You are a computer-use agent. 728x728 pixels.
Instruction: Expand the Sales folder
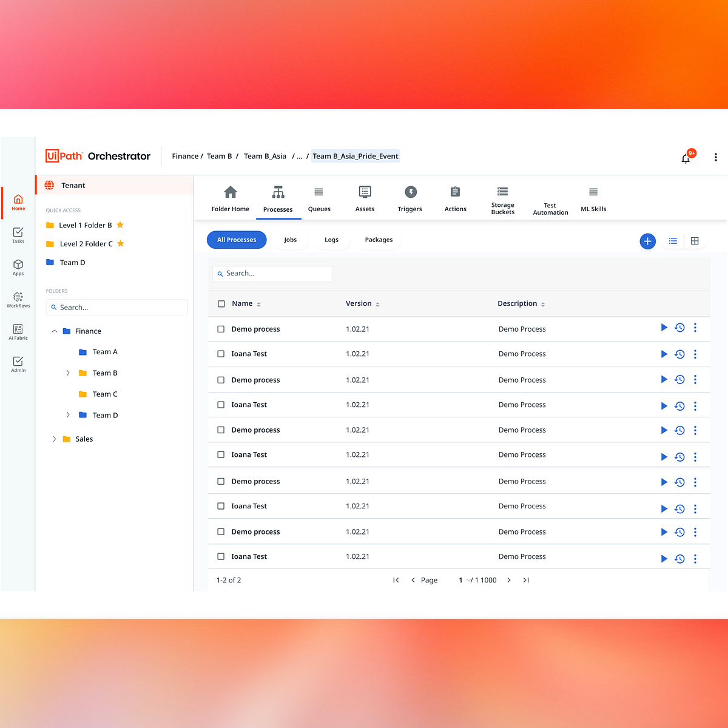click(x=54, y=439)
